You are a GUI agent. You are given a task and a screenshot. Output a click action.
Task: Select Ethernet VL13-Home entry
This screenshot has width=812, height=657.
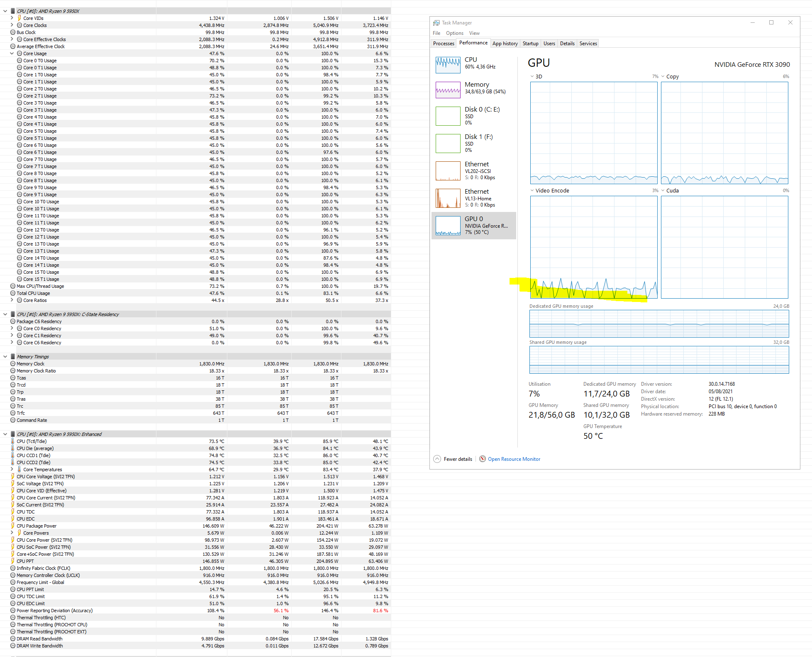pyautogui.click(x=474, y=198)
